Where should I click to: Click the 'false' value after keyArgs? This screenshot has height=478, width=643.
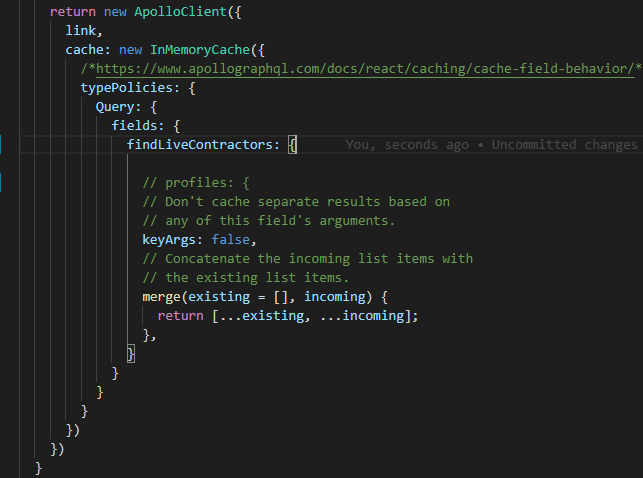click(230, 240)
